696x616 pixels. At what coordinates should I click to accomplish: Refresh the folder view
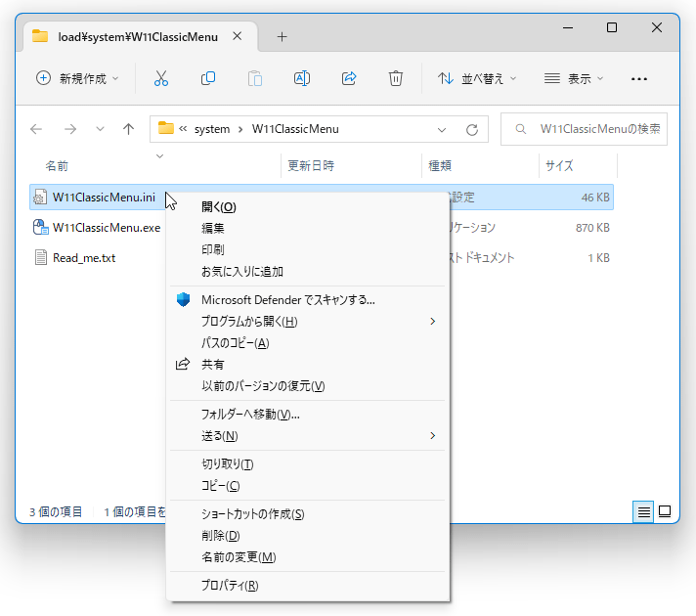pos(472,130)
